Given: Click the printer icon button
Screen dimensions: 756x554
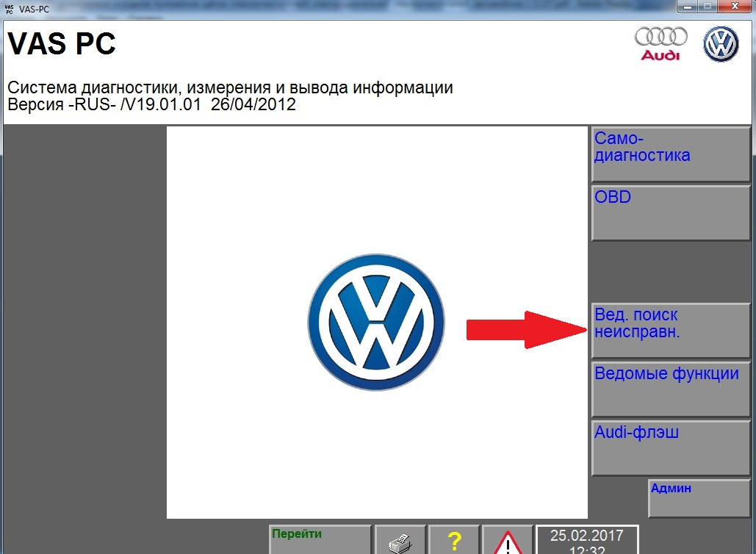Looking at the screenshot, I should (400, 539).
